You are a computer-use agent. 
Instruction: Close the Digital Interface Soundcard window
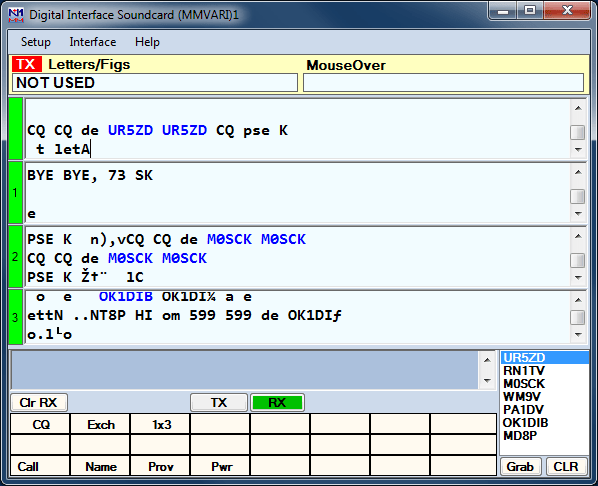[x=567, y=10]
